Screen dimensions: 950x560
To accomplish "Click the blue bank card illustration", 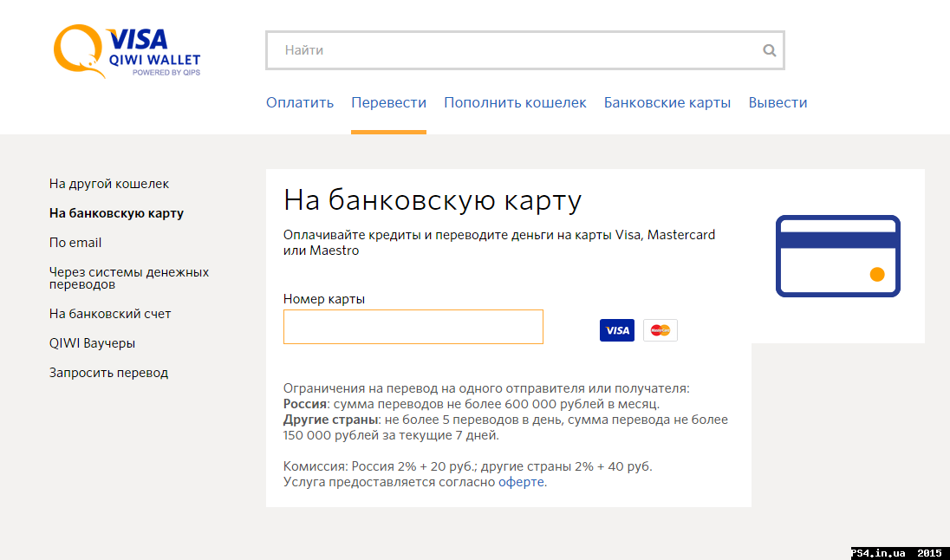I will point(837,256).
